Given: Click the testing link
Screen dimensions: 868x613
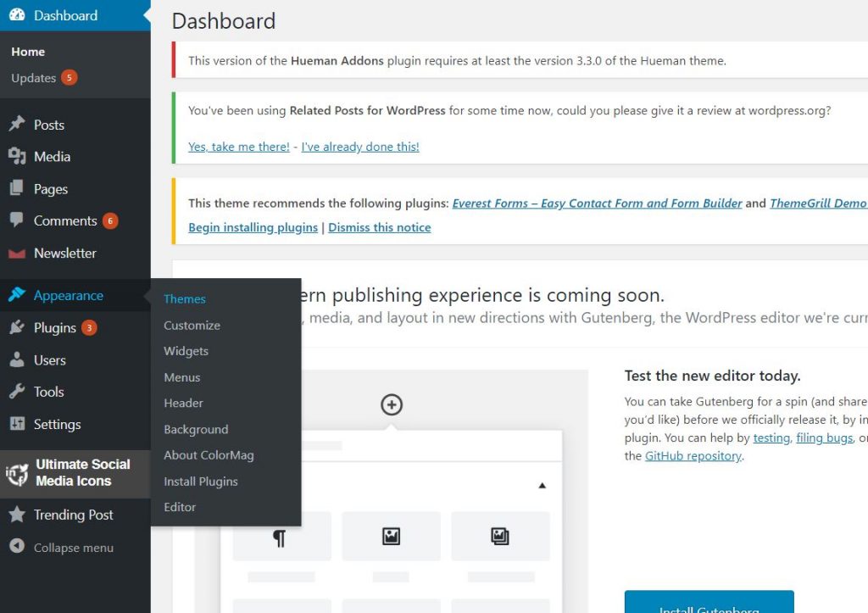Looking at the screenshot, I should tap(771, 438).
